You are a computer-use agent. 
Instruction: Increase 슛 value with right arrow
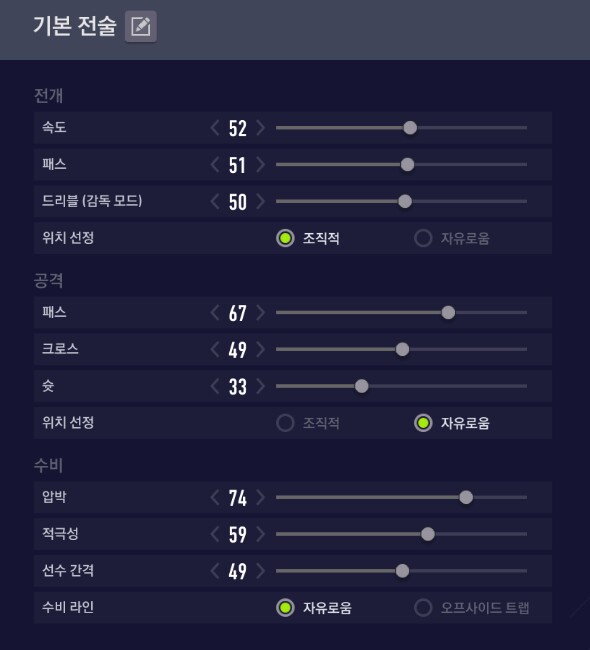tap(260, 386)
